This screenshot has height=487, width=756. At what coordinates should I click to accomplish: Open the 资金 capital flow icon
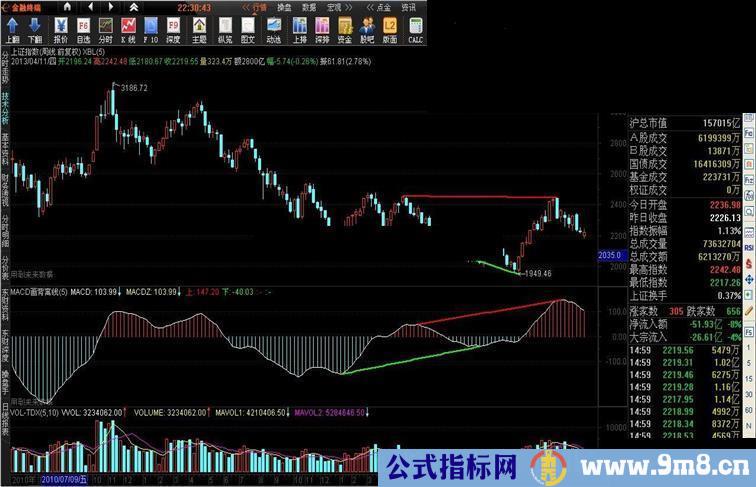[344, 30]
